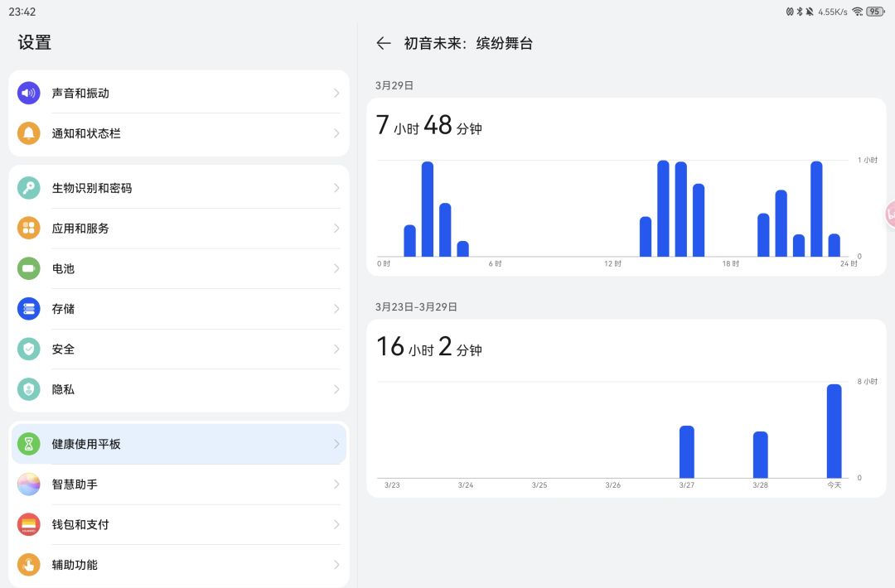Tap the 辅助功能 hand icon
This screenshot has width=895, height=588.
point(28,565)
